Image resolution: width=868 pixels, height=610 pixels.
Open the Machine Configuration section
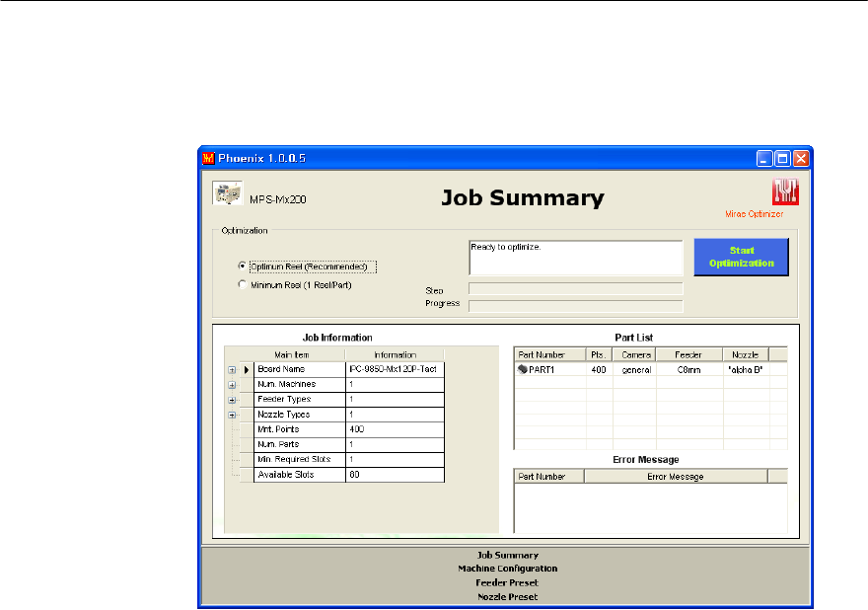coord(508,569)
